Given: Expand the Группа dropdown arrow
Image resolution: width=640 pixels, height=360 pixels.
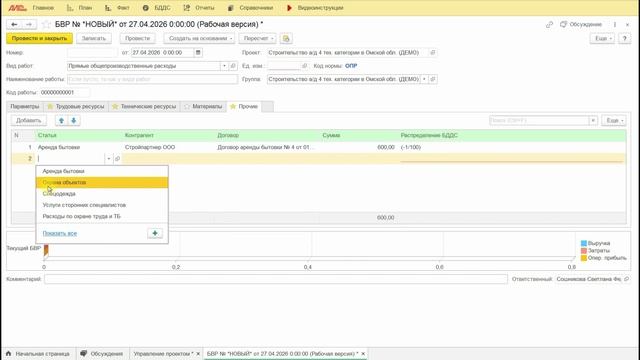Looking at the screenshot, I should (x=424, y=79).
